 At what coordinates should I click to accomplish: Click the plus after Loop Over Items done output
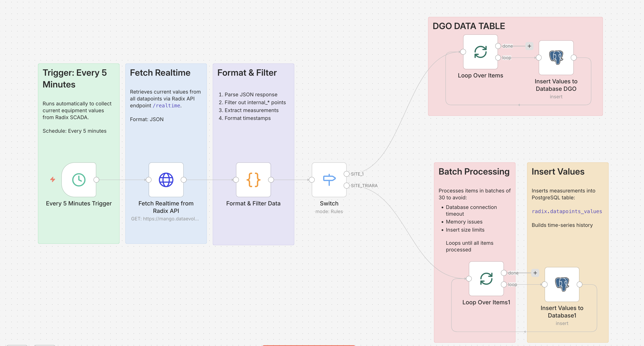529,46
